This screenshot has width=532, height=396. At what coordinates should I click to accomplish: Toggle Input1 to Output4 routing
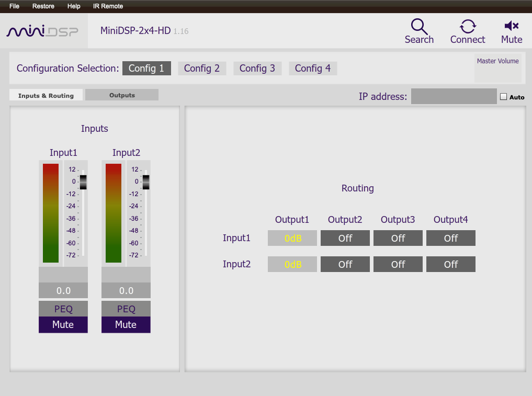(451, 238)
